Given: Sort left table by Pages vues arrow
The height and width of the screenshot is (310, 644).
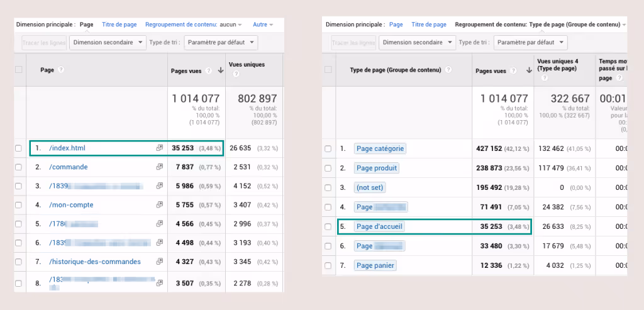Looking at the screenshot, I should 221,70.
